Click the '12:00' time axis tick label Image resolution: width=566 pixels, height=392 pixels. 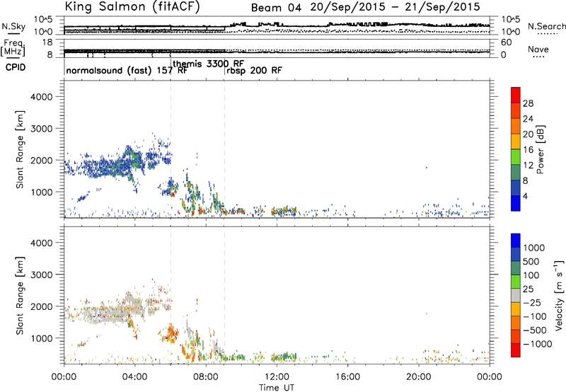click(277, 377)
